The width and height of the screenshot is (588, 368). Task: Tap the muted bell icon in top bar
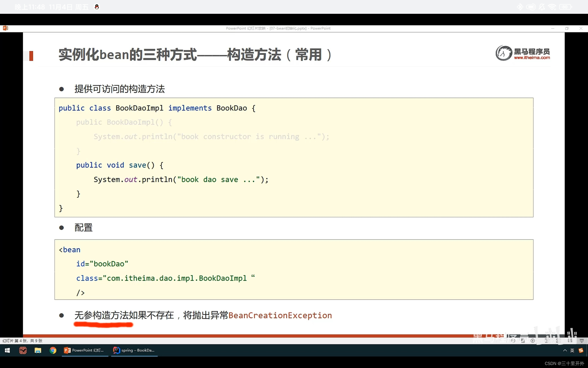(542, 7)
